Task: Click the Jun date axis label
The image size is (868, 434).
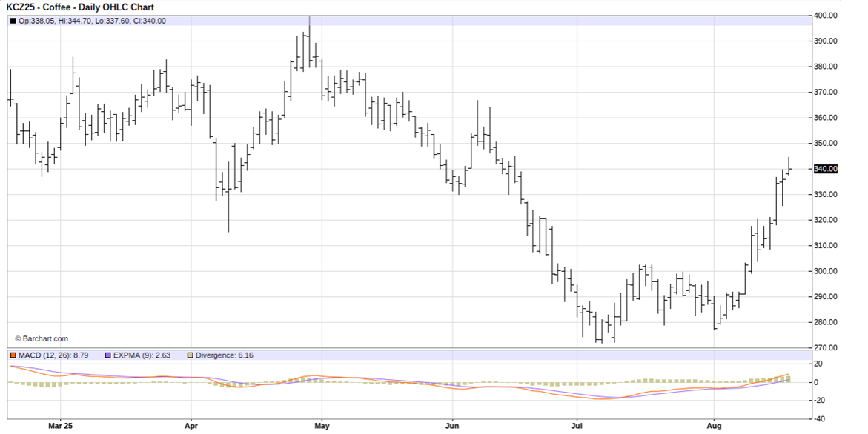Action: [x=452, y=426]
